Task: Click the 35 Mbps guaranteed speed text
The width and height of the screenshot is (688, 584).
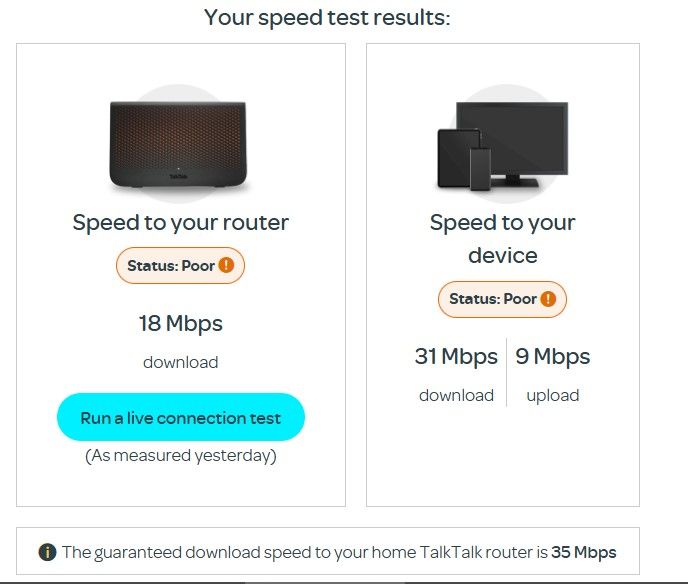Action: (x=584, y=552)
